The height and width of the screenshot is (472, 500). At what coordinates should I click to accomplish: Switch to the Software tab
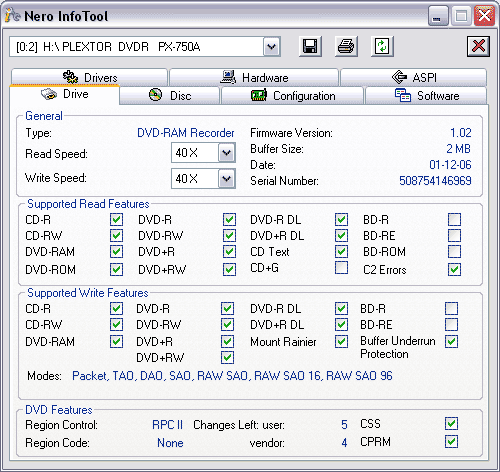pos(426,96)
